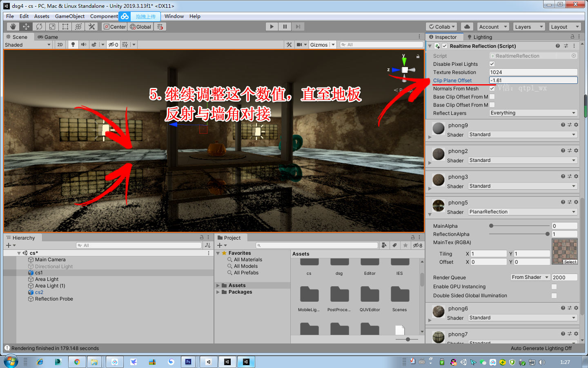Open phong9 material settings gear

point(576,125)
